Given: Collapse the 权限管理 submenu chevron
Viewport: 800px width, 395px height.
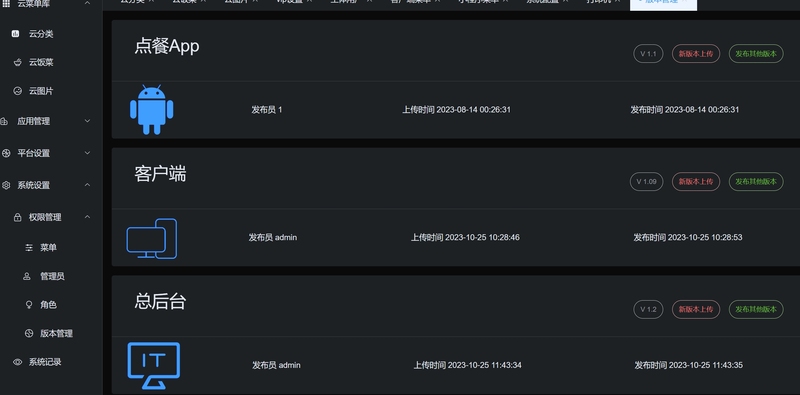Looking at the screenshot, I should [x=87, y=216].
